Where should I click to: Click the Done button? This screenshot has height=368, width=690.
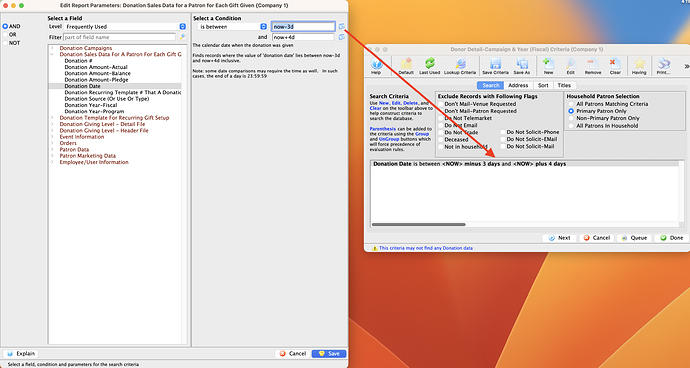[x=672, y=238]
